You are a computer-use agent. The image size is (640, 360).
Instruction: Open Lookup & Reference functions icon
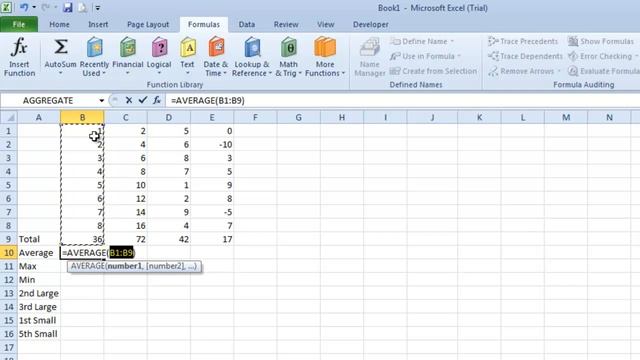coord(252,48)
